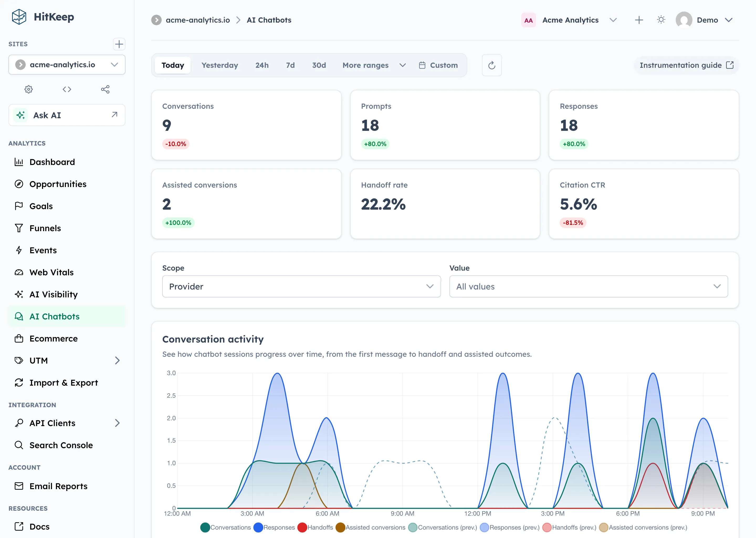The image size is (756, 538).
Task: Select the Today range tab
Action: coord(173,65)
